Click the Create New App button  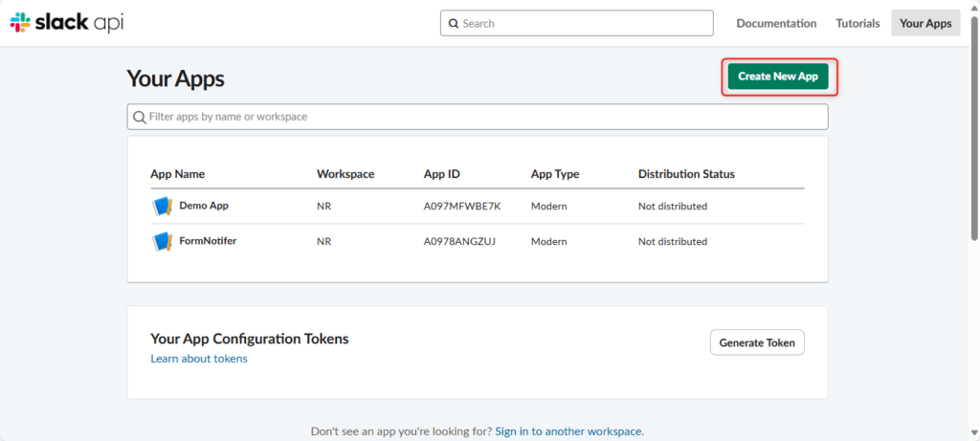[778, 77]
